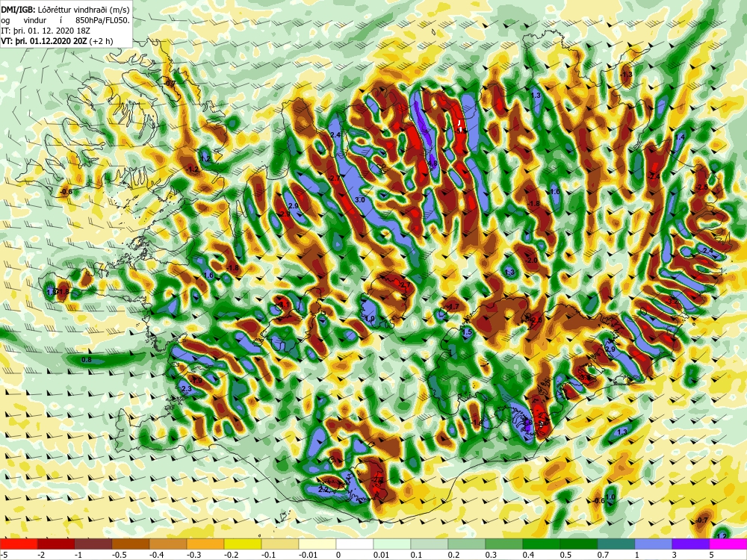747x560 pixels.
Task: Pick the maroon legend swatch labeled -1
Action: (93, 544)
